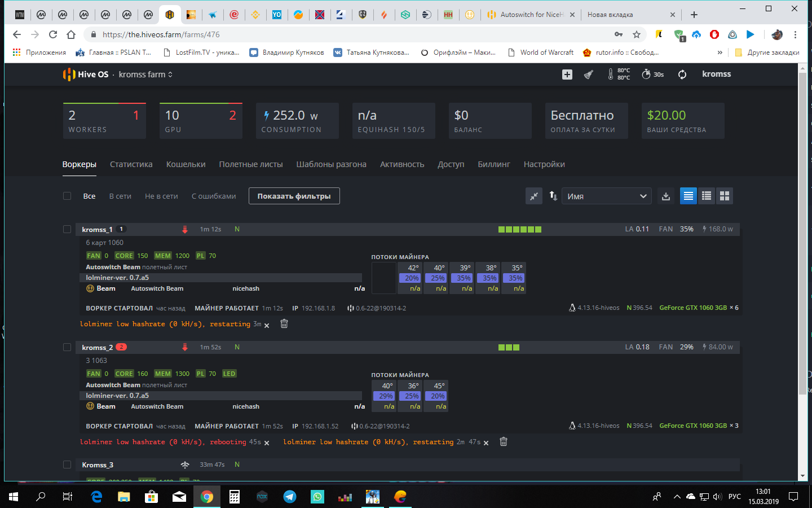
Task: Dismiss kromss_2 restarting 2m 47s message
Action: [486, 443]
